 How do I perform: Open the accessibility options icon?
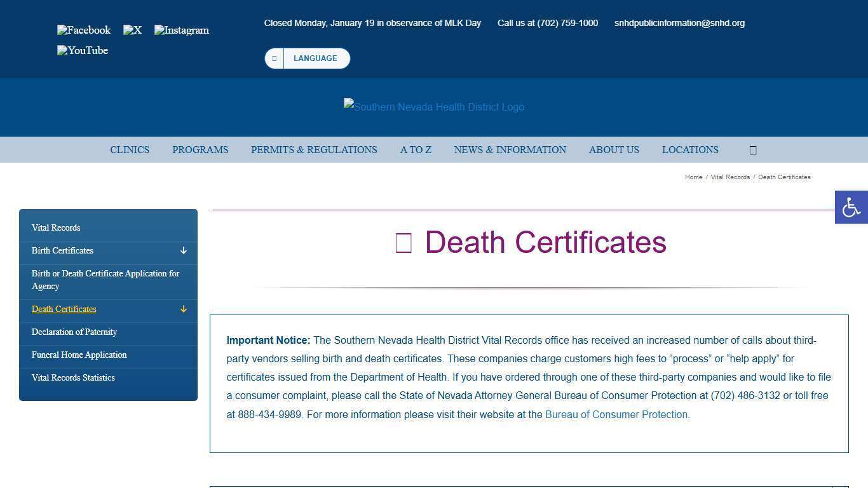(x=851, y=207)
